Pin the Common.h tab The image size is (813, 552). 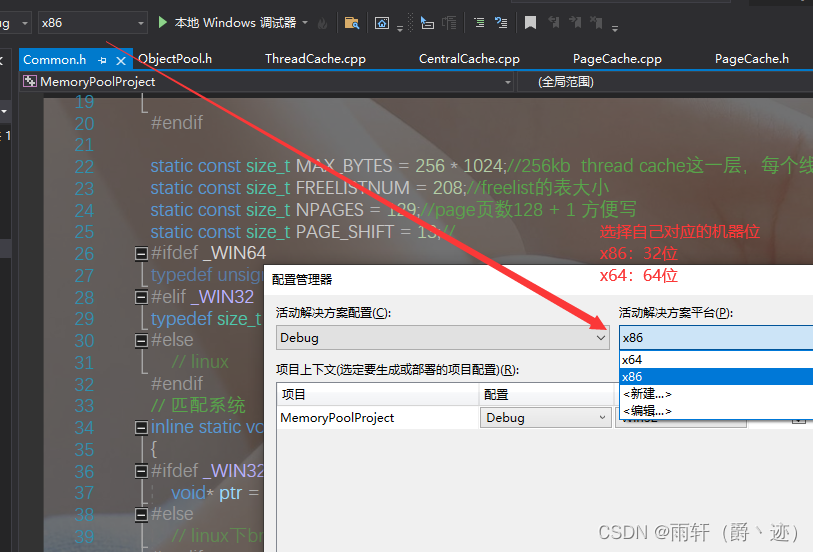pyautogui.click(x=102, y=61)
